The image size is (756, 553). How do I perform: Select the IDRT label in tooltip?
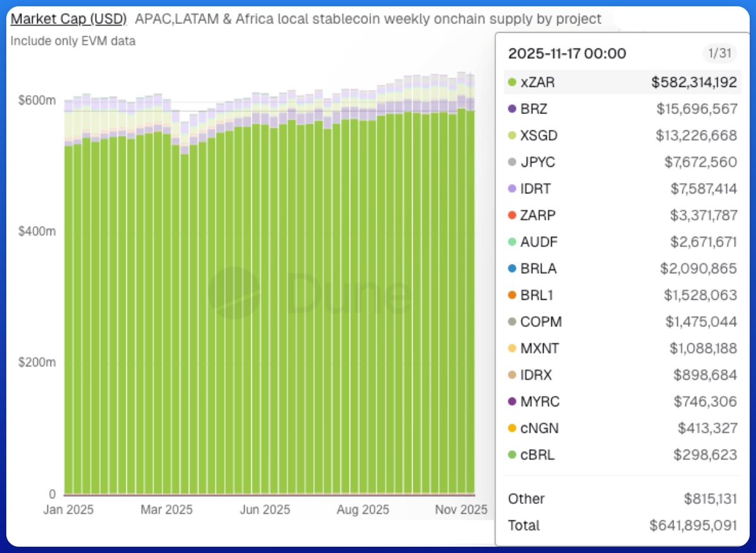537,188
